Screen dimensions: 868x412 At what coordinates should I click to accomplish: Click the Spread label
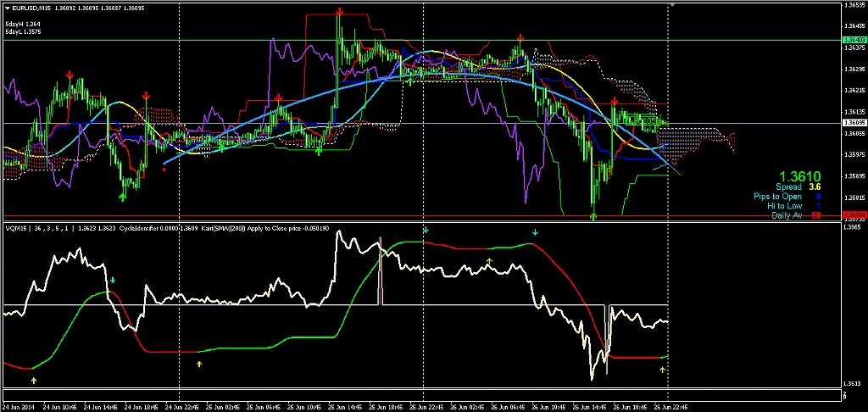tap(788, 187)
